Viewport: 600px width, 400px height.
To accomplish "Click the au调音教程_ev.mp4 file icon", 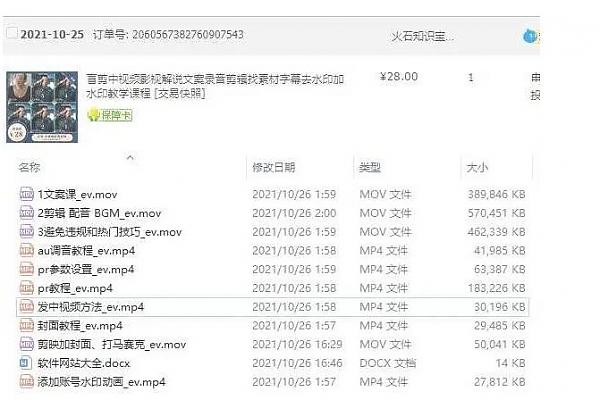I will [x=27, y=250].
